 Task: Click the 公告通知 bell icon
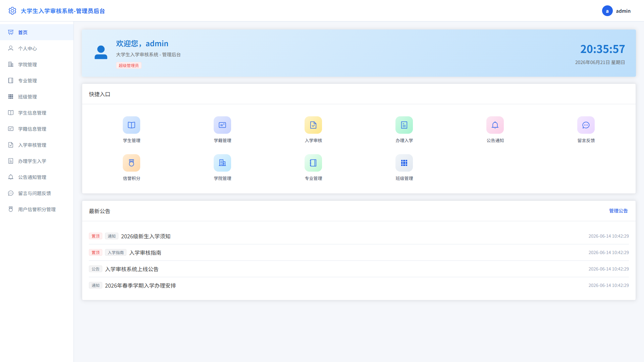495,125
